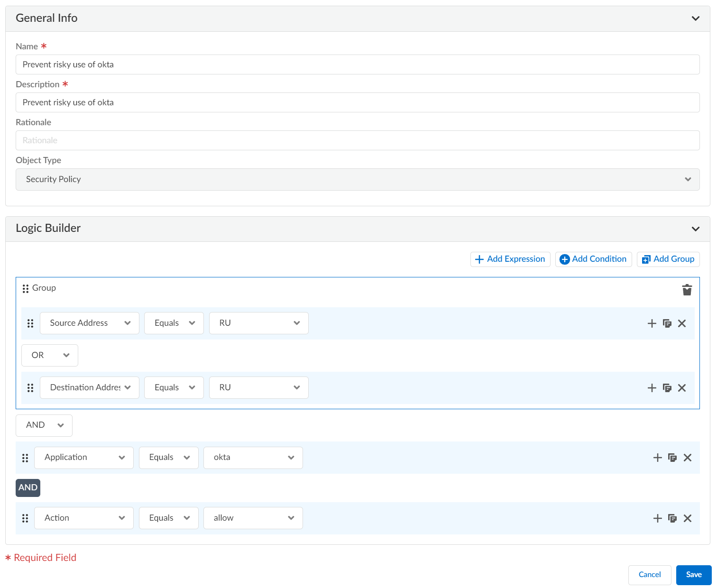717x588 pixels.
Task: Collapse the Logic Builder section
Action: coord(695,229)
